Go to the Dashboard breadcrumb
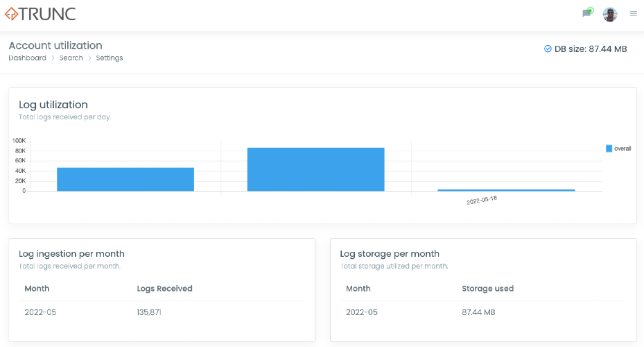The height and width of the screenshot is (347, 644). (x=28, y=58)
